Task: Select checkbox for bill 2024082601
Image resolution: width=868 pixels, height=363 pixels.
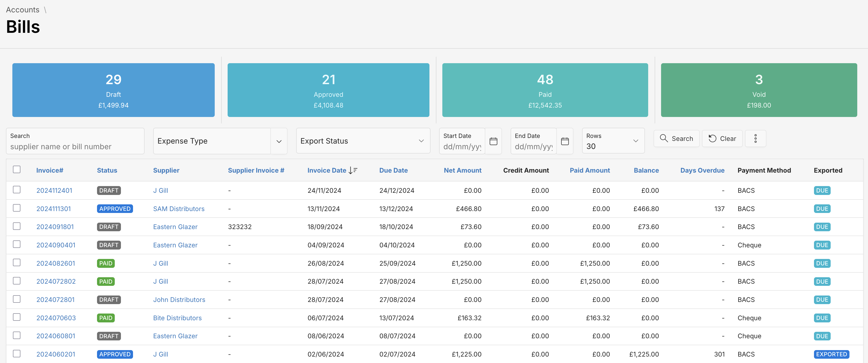Action: [x=16, y=262]
